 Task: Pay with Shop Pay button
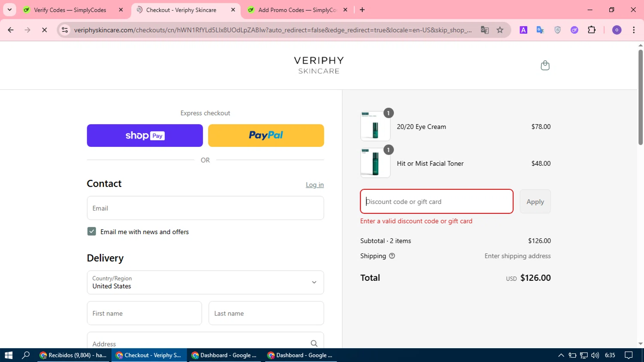click(x=145, y=136)
